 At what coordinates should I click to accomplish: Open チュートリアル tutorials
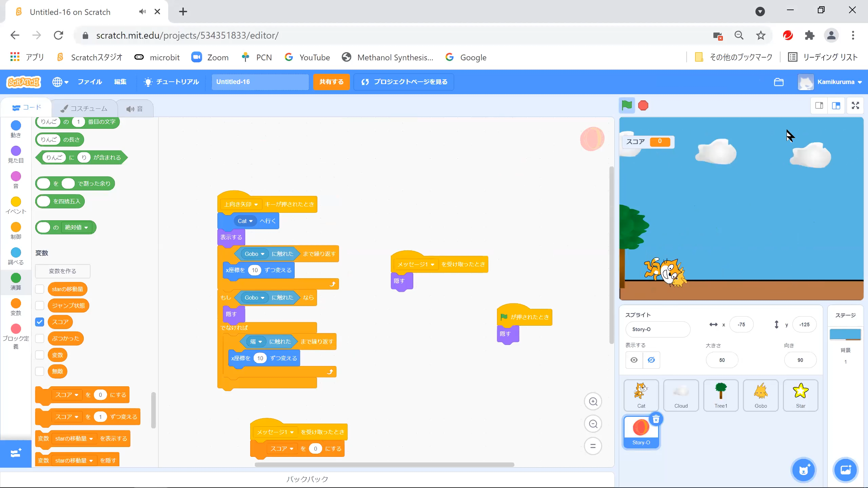click(x=171, y=82)
